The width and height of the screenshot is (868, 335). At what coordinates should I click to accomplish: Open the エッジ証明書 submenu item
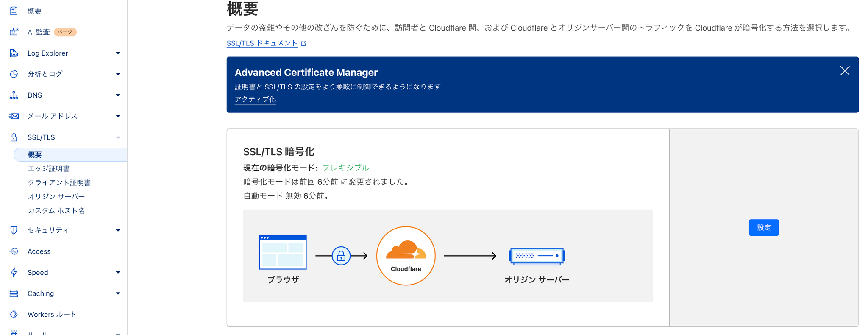point(49,169)
